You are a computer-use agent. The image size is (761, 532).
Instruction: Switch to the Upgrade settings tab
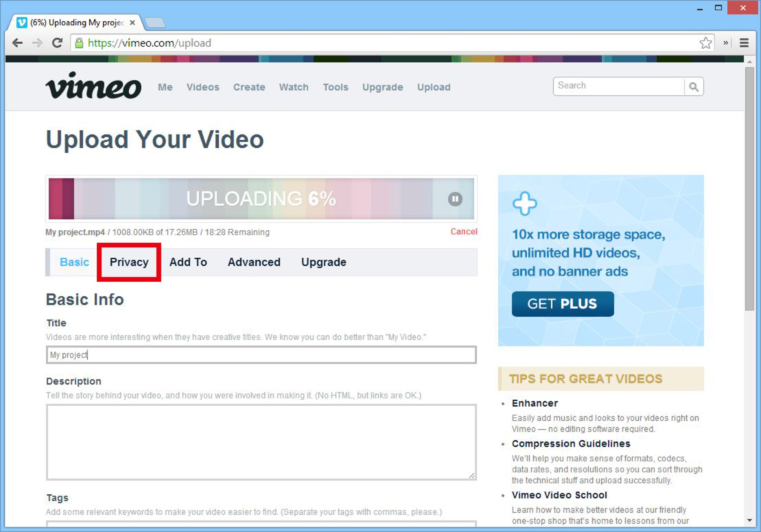(x=324, y=262)
